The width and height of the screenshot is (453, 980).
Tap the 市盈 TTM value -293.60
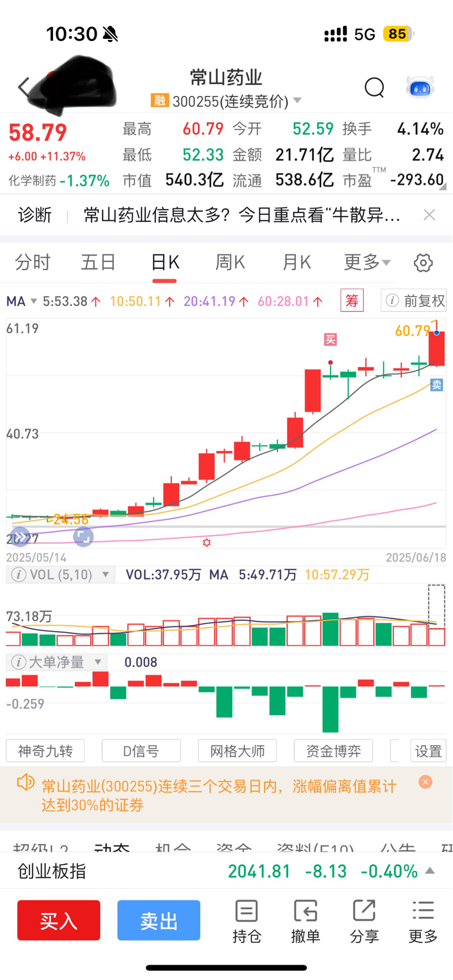pyautogui.click(x=416, y=180)
